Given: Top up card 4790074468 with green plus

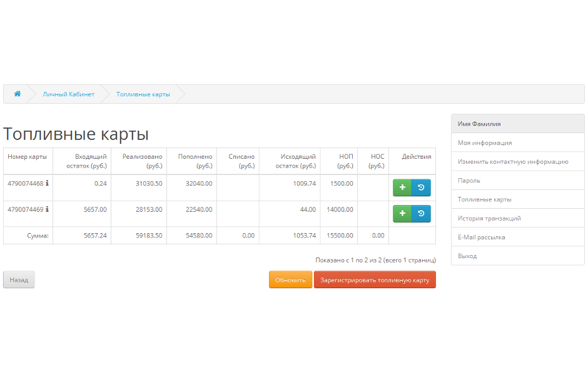Looking at the screenshot, I should tap(402, 187).
